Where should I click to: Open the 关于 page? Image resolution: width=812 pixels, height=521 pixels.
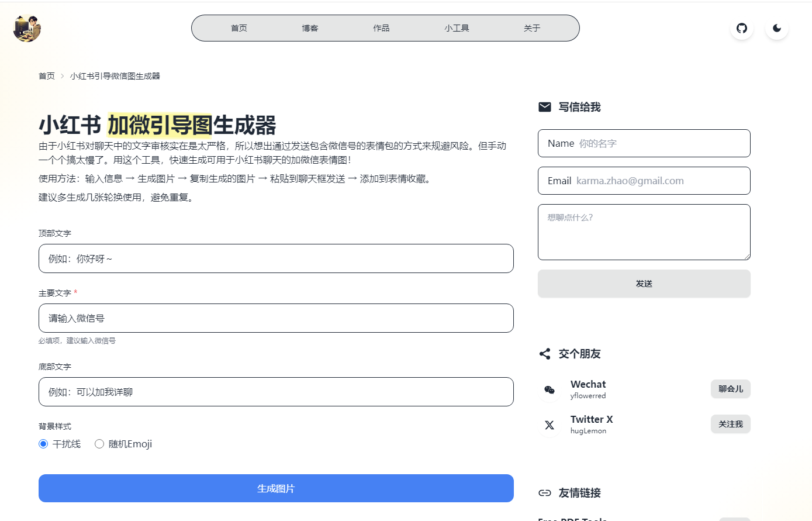coord(532,28)
